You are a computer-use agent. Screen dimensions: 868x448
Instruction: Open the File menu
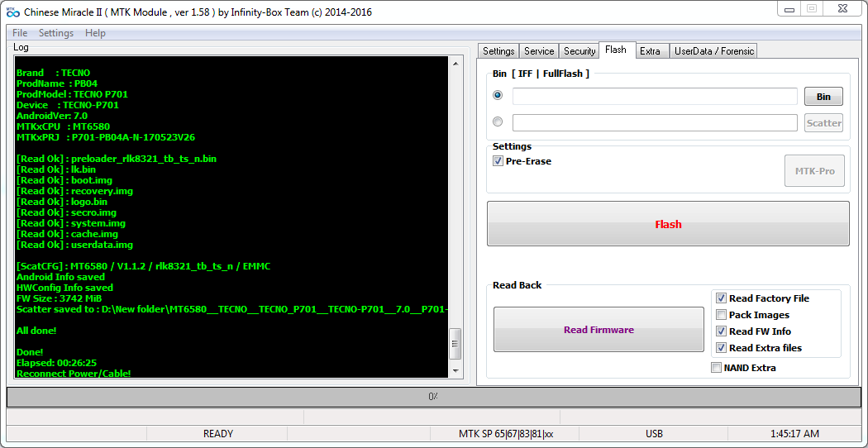point(20,33)
